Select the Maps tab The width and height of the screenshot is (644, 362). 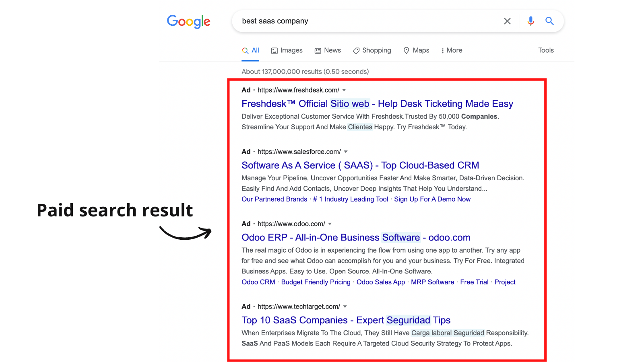point(416,50)
